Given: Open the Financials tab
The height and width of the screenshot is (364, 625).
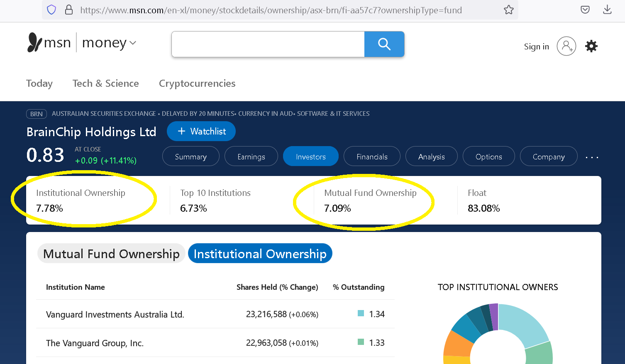Looking at the screenshot, I should 372,156.
